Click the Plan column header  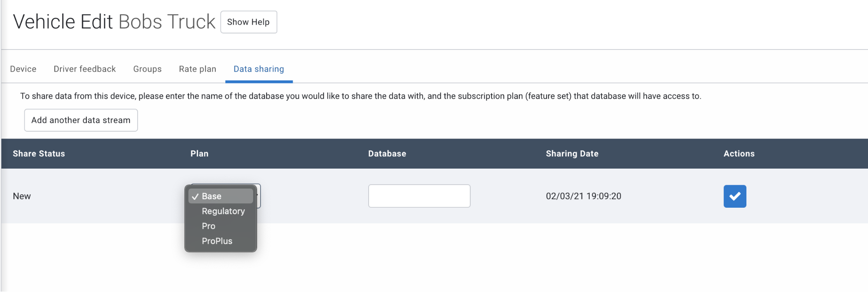[x=199, y=153]
